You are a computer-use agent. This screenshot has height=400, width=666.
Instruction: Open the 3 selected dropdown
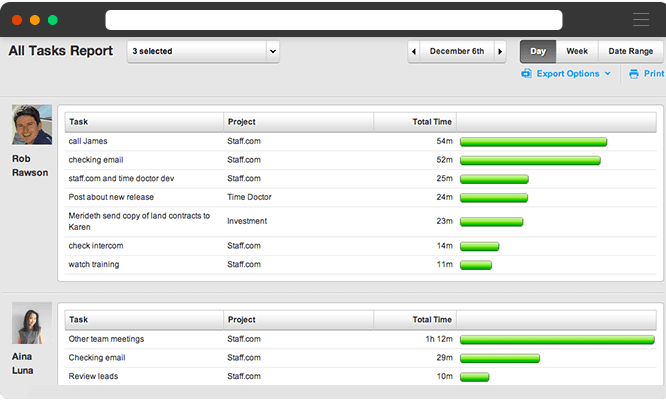203,51
